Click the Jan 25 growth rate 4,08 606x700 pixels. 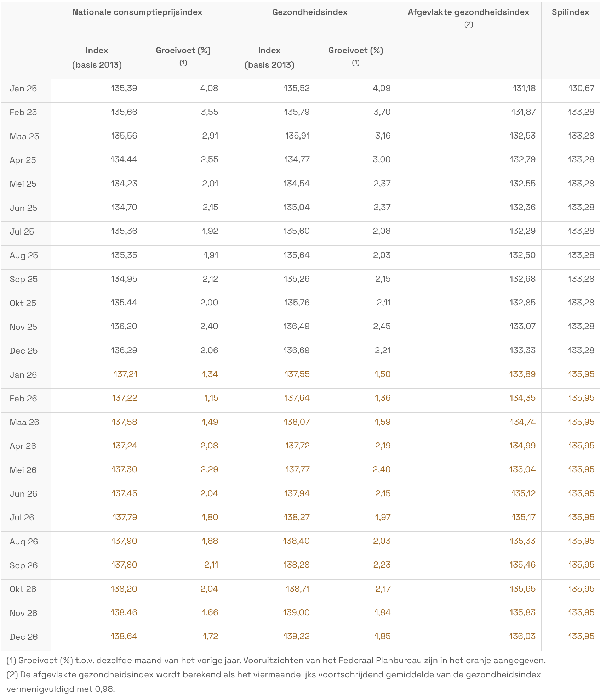[209, 88]
